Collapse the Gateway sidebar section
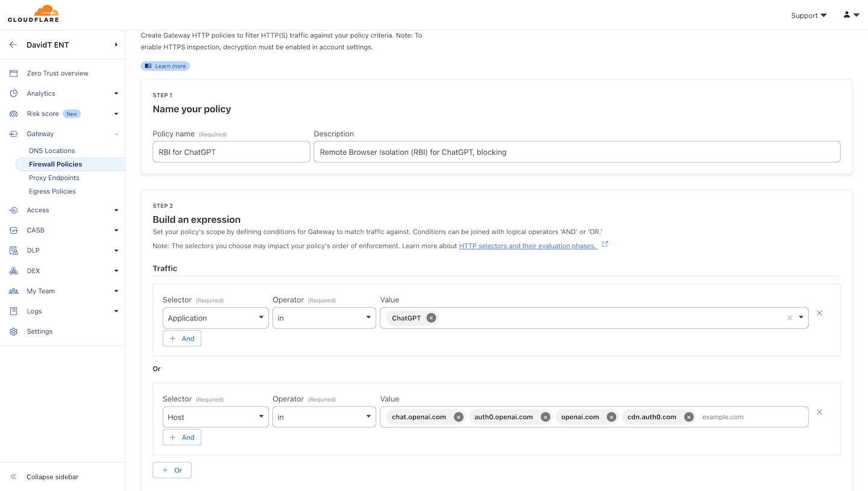This screenshot has height=491, width=868. point(116,134)
